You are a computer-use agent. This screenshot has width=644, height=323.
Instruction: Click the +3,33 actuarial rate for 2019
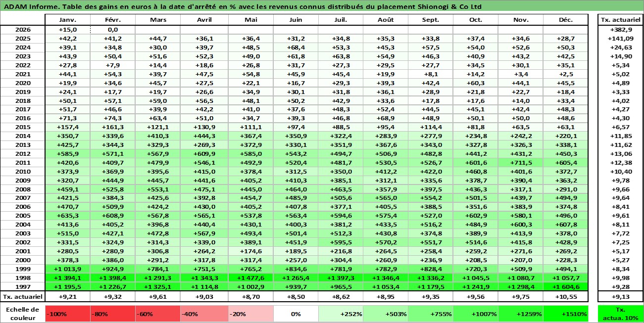pos(620,92)
